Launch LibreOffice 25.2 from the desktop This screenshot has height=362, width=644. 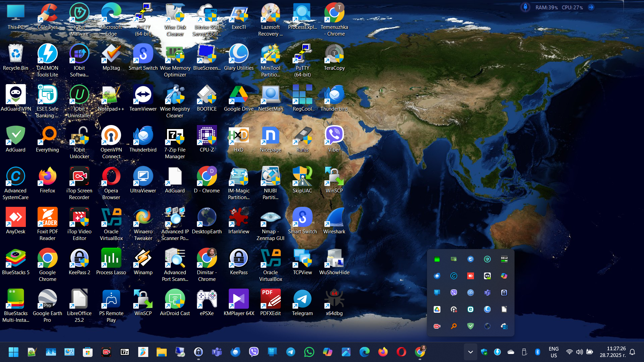79,306
